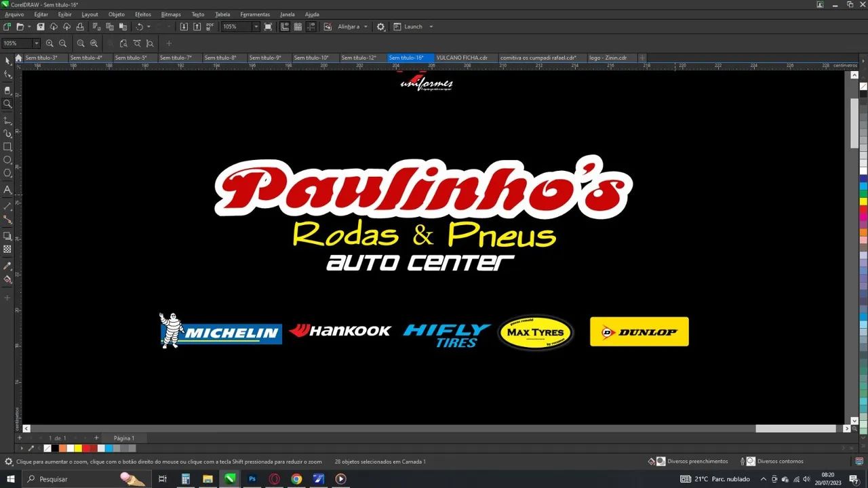Click the cyan swatch in document palette
The height and width of the screenshot is (488, 868).
(108, 448)
